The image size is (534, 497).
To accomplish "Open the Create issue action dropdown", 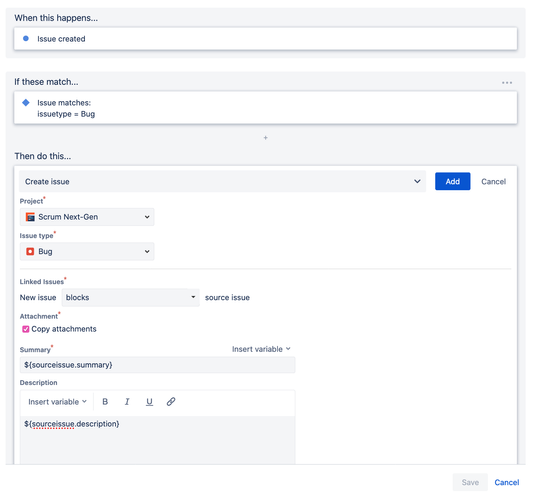I will 222,182.
